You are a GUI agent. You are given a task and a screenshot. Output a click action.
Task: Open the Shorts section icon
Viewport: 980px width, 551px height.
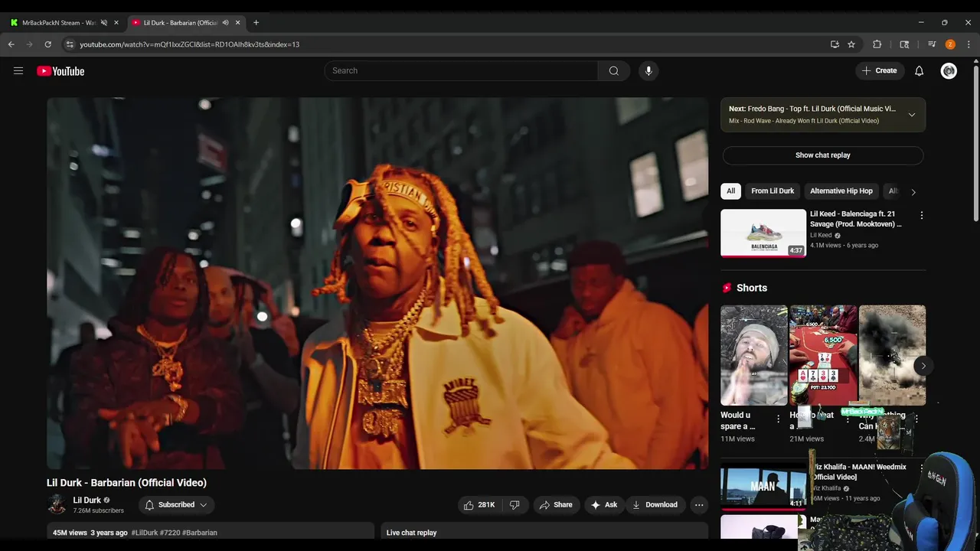coord(727,288)
